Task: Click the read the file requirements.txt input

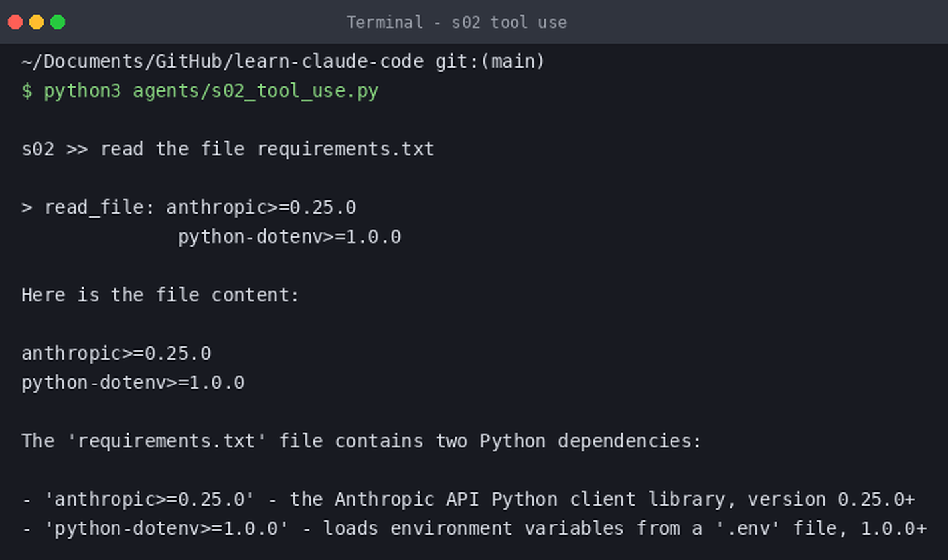Action: 267,149
